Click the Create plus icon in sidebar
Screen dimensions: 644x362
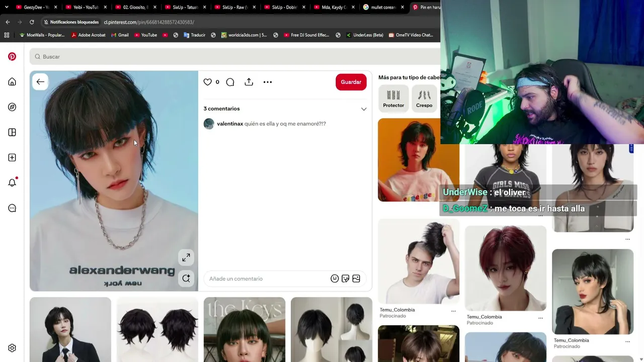[x=12, y=157]
